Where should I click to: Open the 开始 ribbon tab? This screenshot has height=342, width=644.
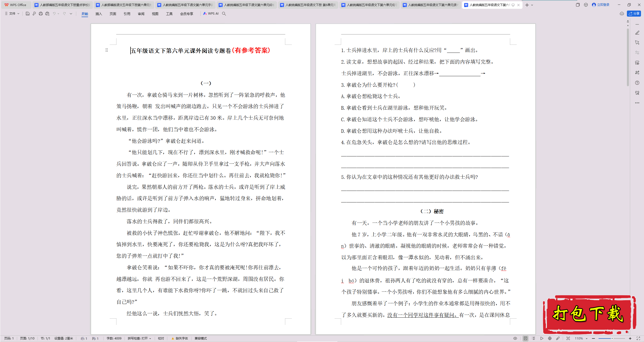click(x=85, y=14)
